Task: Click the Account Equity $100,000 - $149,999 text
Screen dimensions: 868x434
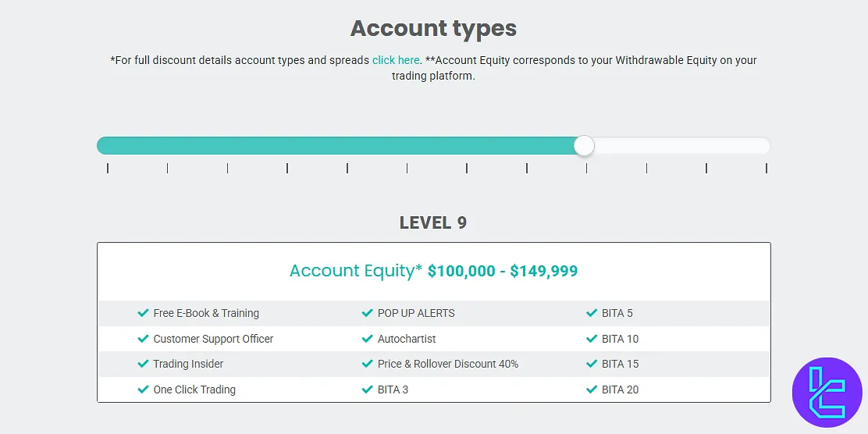Action: (x=433, y=271)
